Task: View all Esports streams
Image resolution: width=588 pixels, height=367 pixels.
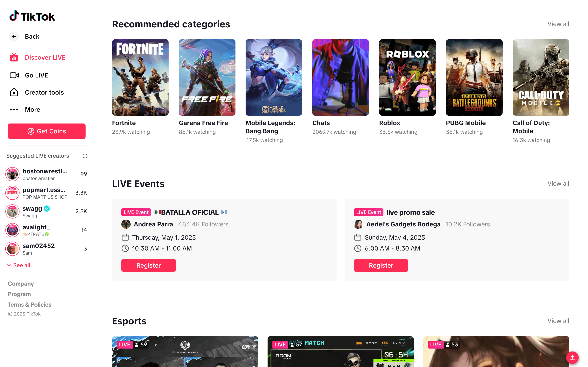Action: coord(558,321)
